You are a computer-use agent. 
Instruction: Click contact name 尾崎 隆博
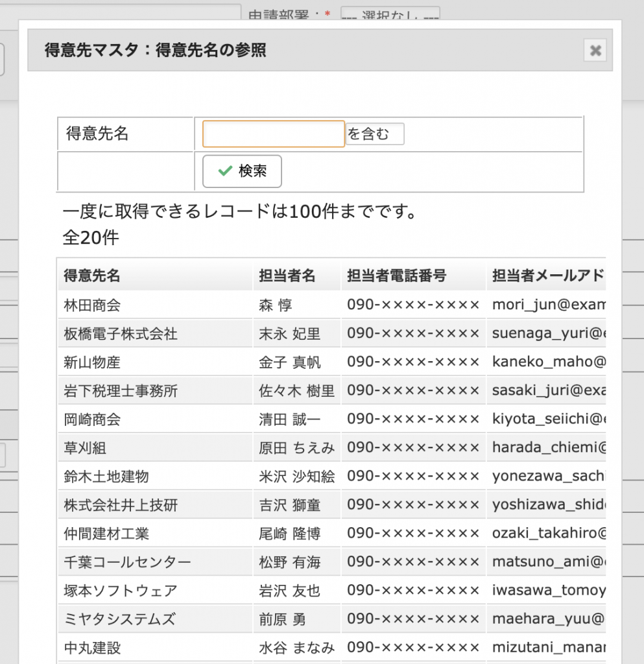point(290,534)
